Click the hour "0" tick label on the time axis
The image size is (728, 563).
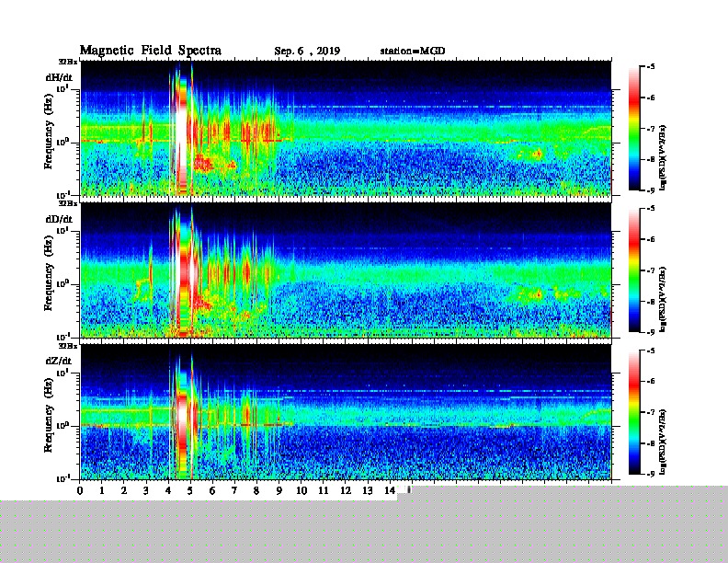(80, 490)
